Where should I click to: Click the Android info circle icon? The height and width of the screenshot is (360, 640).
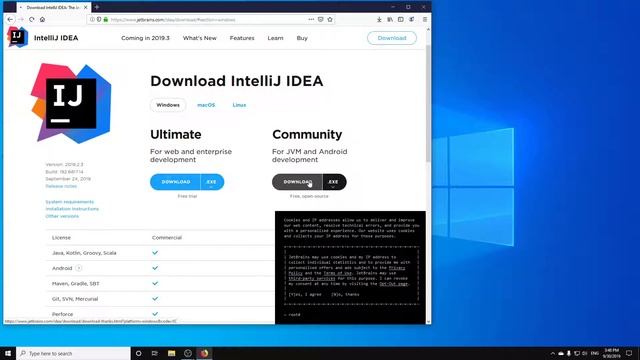[x=79, y=268]
